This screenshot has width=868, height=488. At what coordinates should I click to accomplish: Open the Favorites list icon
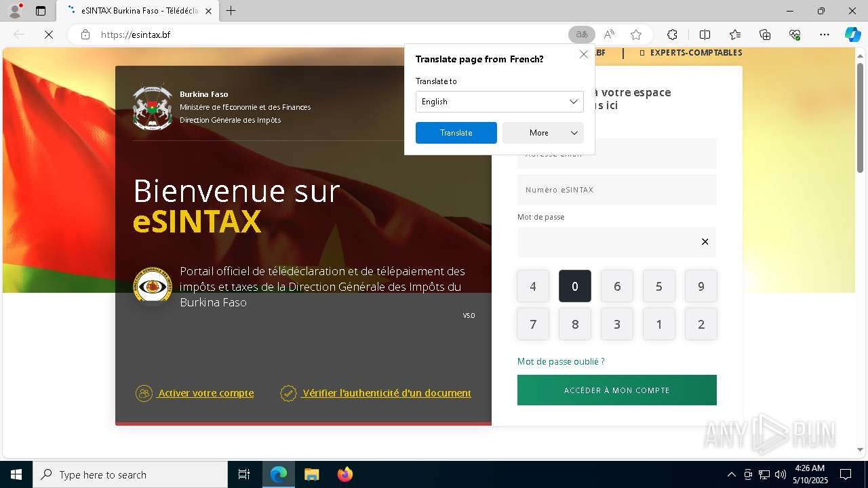coord(735,35)
